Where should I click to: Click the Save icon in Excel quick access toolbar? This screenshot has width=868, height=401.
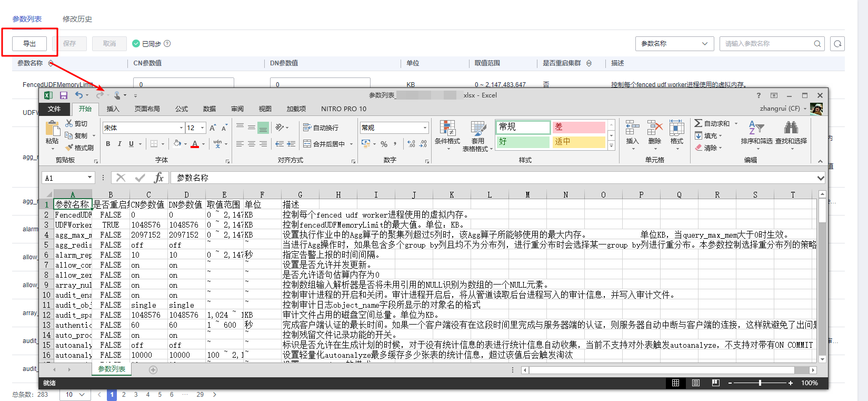tap(63, 95)
